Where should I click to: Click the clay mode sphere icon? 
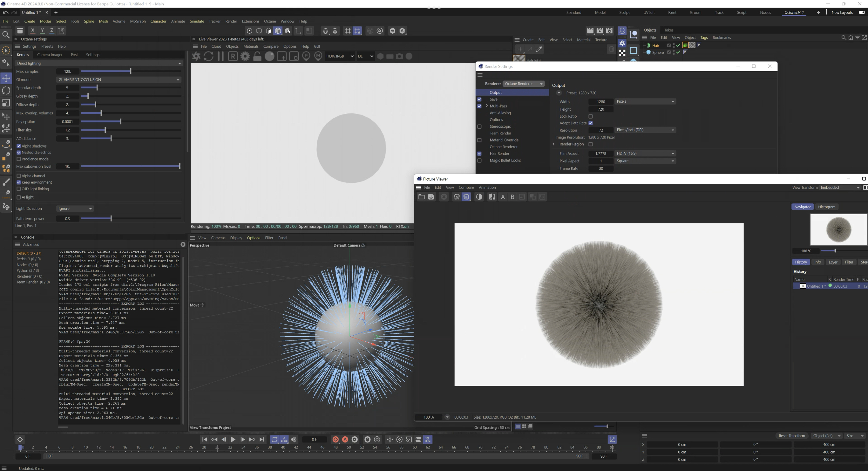click(269, 56)
